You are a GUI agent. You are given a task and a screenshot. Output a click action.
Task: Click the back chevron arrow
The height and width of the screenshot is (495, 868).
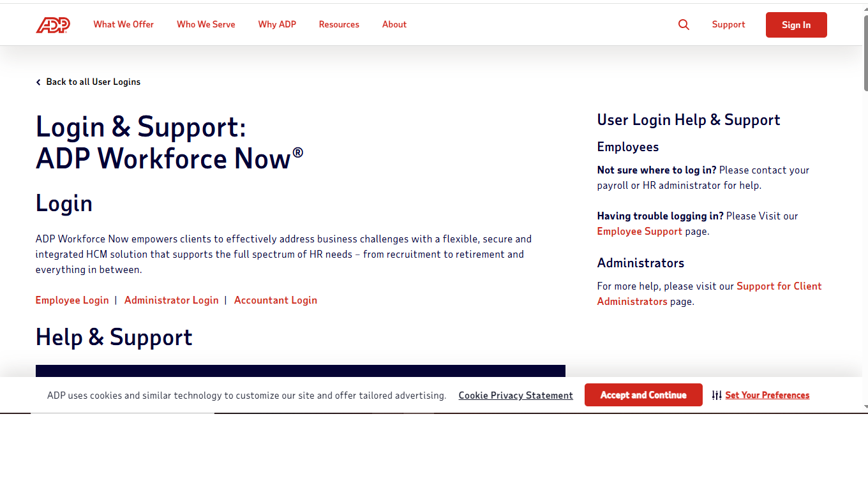tap(38, 82)
